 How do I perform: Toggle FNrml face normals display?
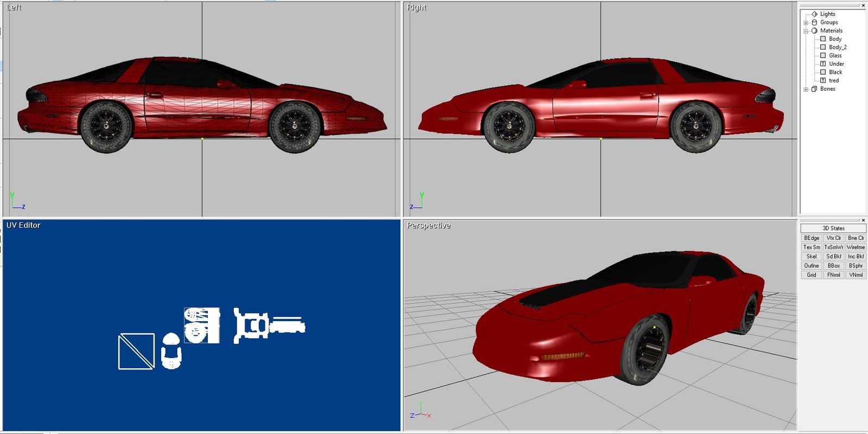pos(834,275)
